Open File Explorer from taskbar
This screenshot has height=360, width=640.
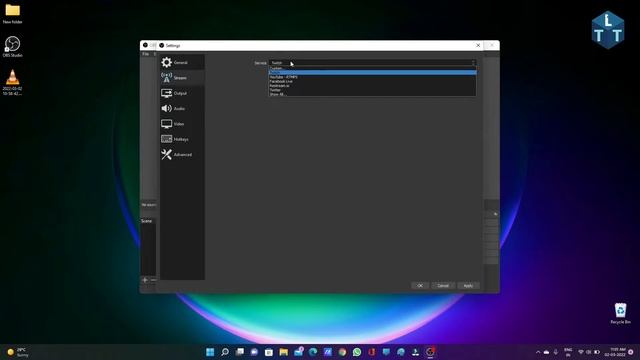[284, 352]
